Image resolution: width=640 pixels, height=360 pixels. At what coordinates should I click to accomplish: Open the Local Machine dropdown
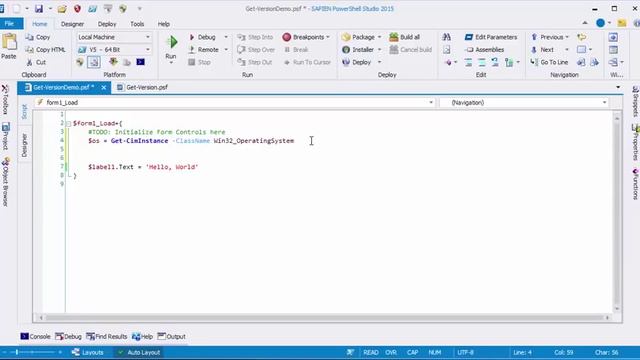114,37
